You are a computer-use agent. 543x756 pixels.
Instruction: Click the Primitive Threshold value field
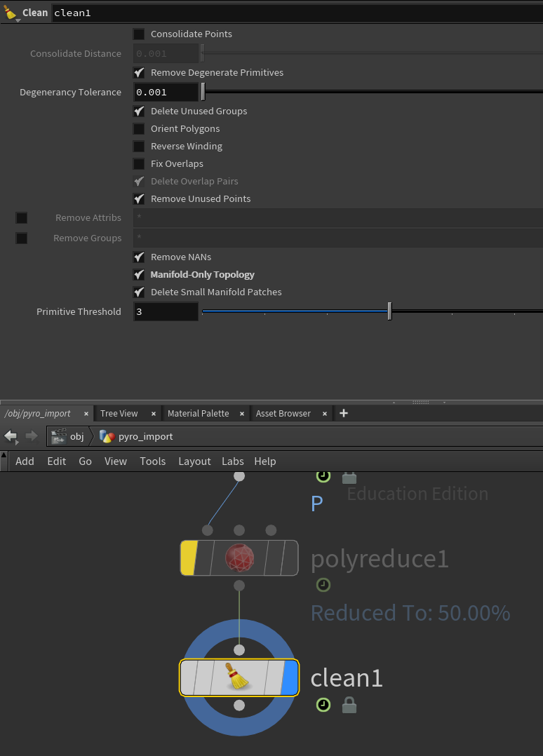(x=166, y=311)
